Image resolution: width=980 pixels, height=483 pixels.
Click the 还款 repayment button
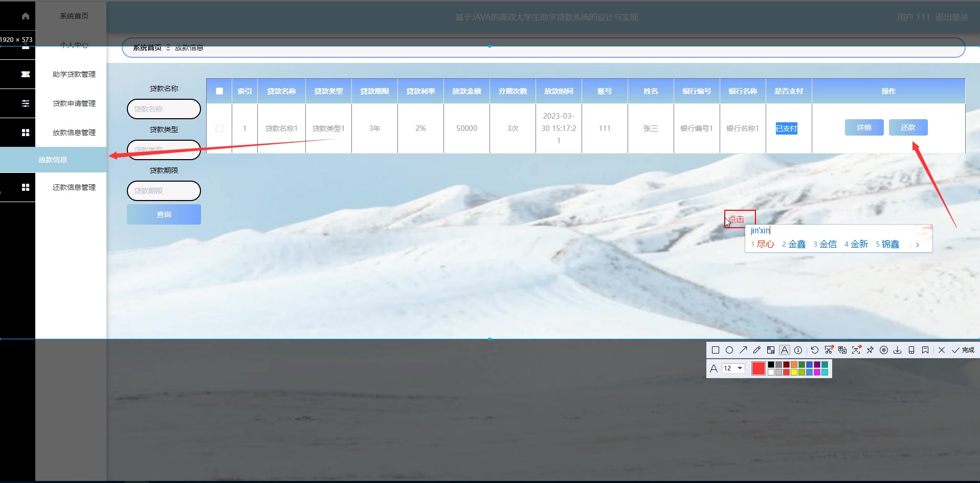tap(908, 127)
